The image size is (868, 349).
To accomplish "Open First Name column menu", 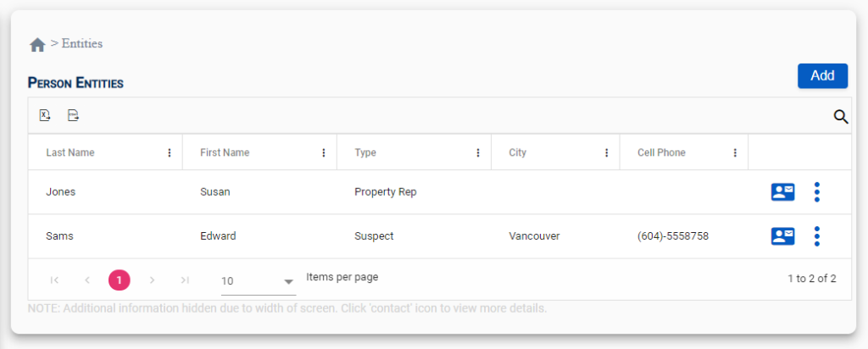I will click(324, 152).
